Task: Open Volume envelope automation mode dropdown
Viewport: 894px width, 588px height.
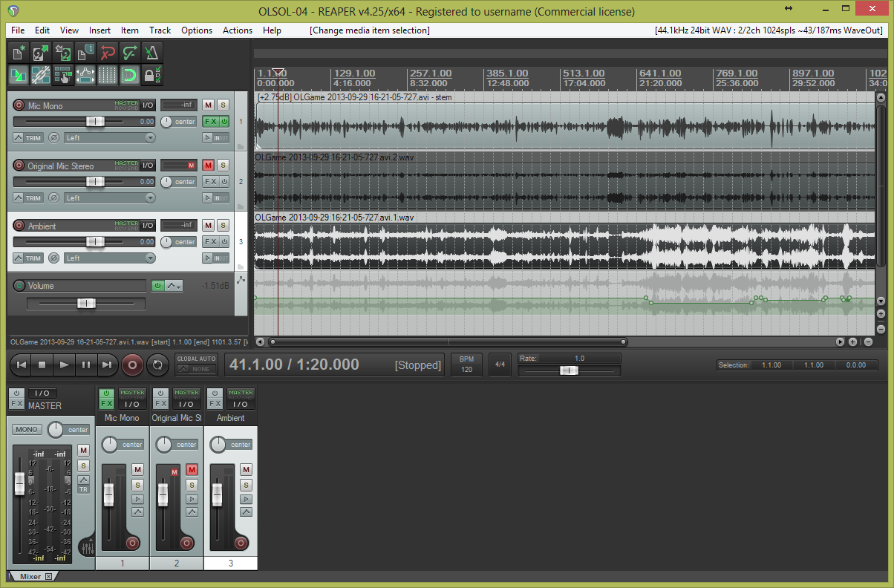Action: point(174,286)
